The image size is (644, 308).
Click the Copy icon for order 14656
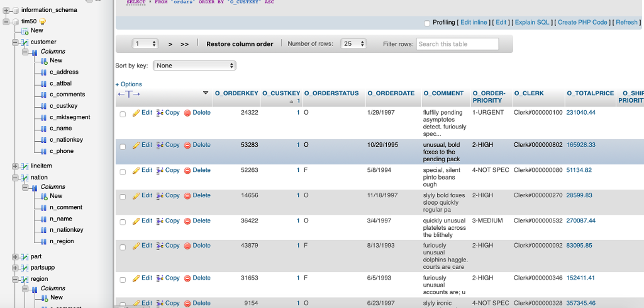[x=160, y=196]
